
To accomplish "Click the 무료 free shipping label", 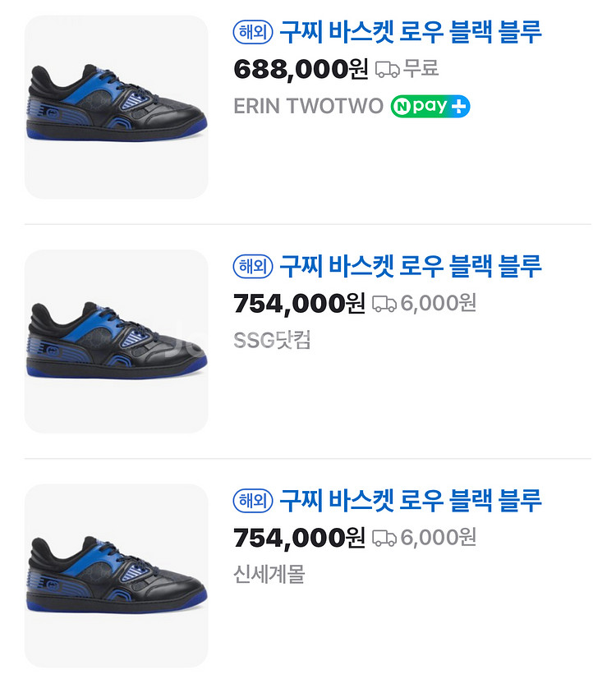I will 421,70.
